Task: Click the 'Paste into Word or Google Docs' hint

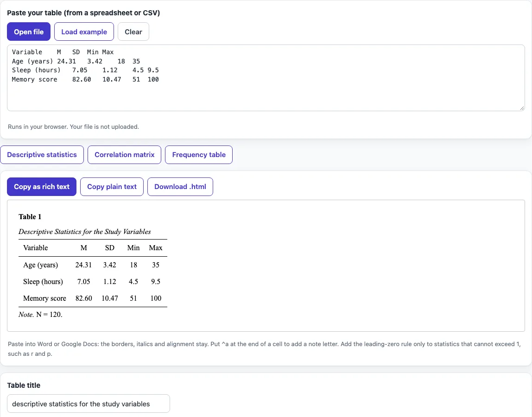Action: click(264, 349)
